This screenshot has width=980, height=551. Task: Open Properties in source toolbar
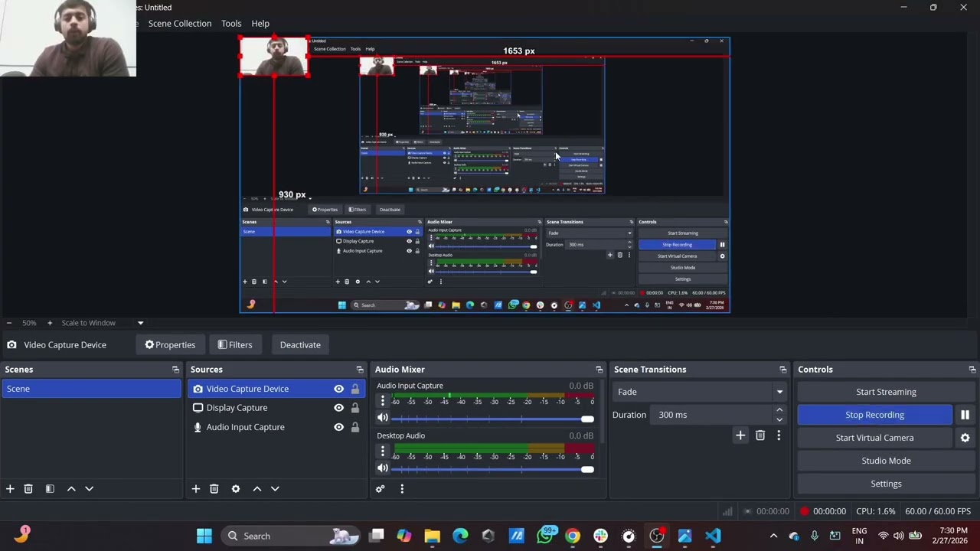(170, 345)
